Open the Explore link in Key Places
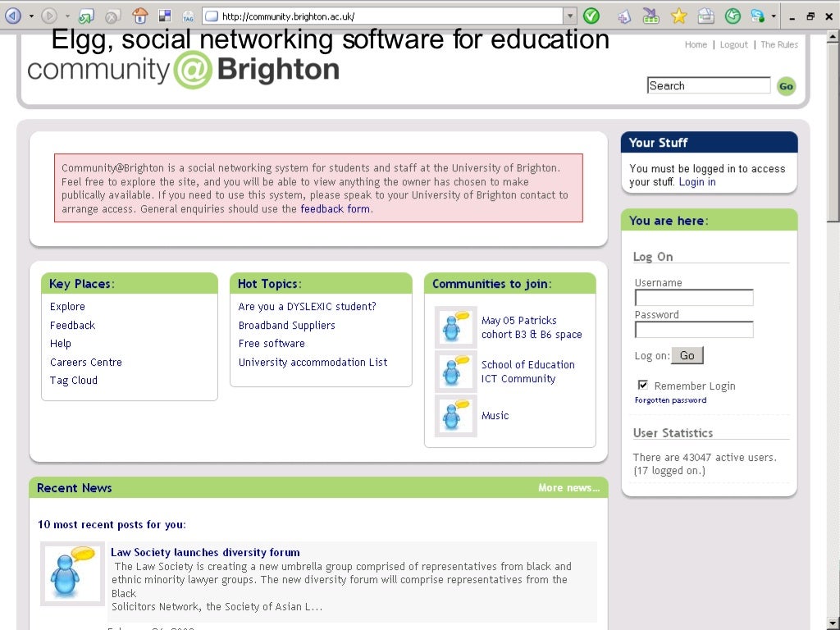This screenshot has height=630, width=840. 67,307
